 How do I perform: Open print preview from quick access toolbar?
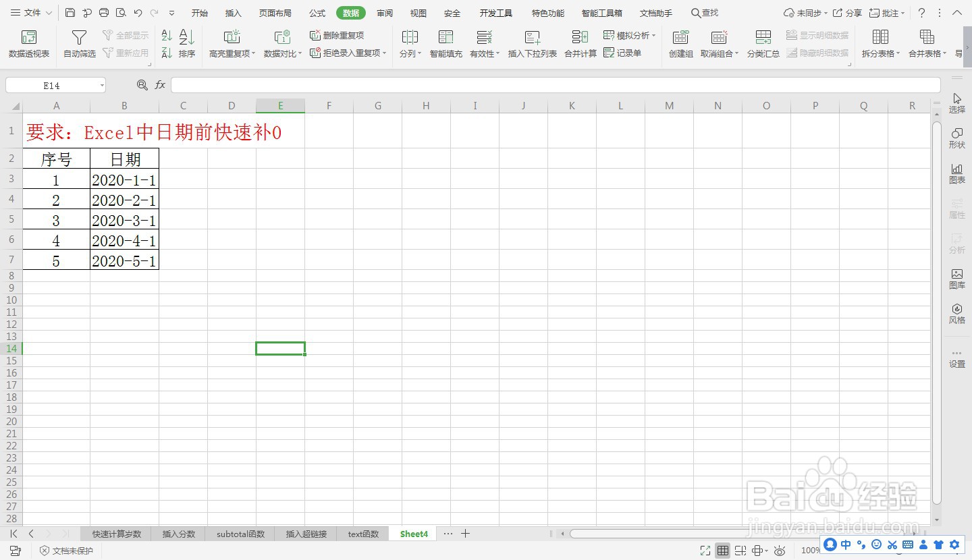pyautogui.click(x=121, y=13)
